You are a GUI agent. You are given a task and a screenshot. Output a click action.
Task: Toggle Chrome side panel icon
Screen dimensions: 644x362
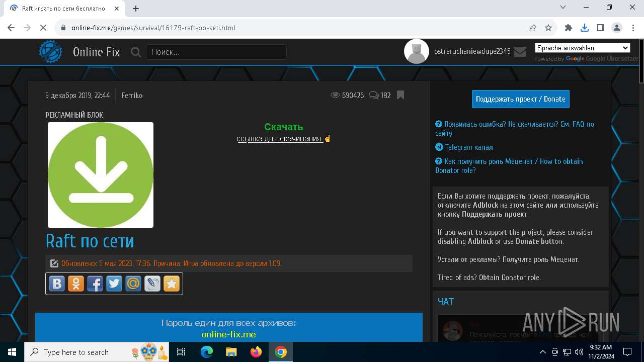601,28
